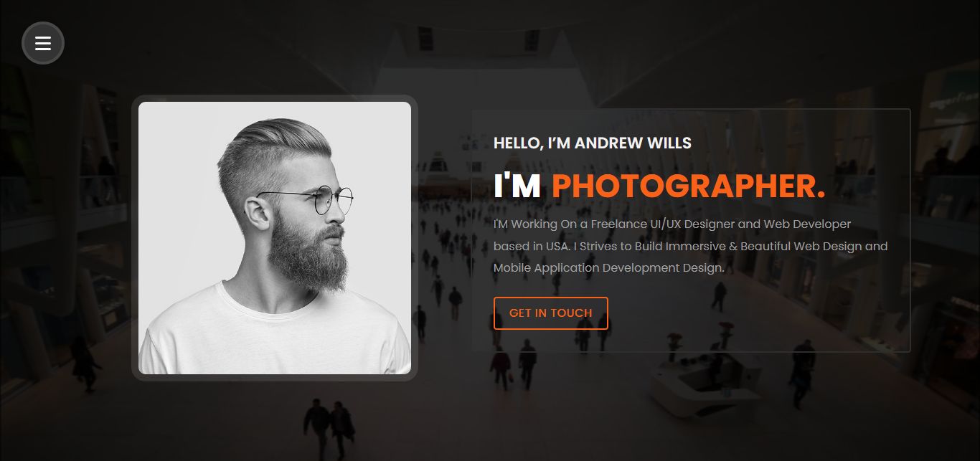Click the word 'Web Developer' in the description
The height and width of the screenshot is (461, 980).
click(807, 224)
